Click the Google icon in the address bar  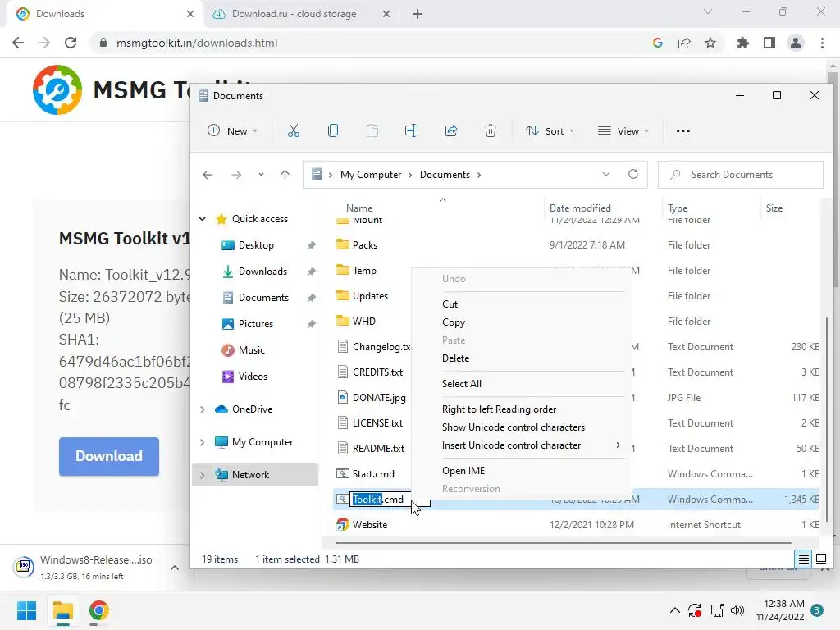(658, 43)
